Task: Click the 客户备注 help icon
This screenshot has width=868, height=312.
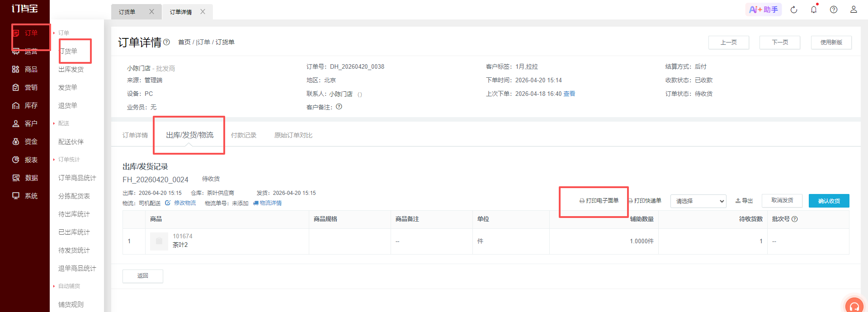Action: coord(339,107)
